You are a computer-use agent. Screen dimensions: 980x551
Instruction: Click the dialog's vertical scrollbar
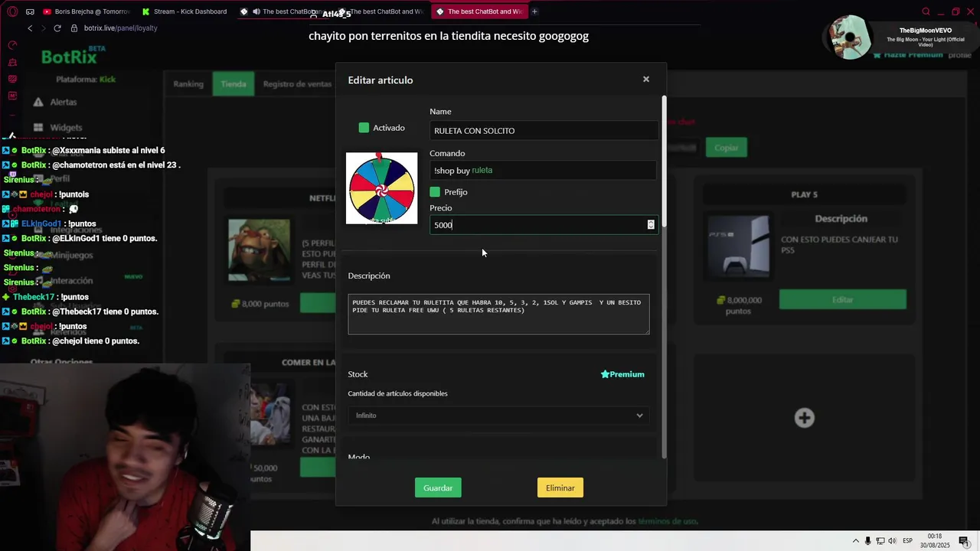[x=664, y=161]
